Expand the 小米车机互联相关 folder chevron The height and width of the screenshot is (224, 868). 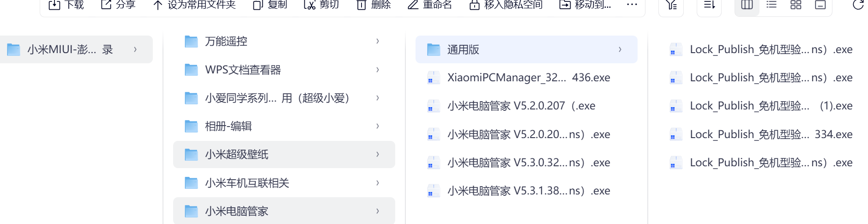tap(378, 183)
